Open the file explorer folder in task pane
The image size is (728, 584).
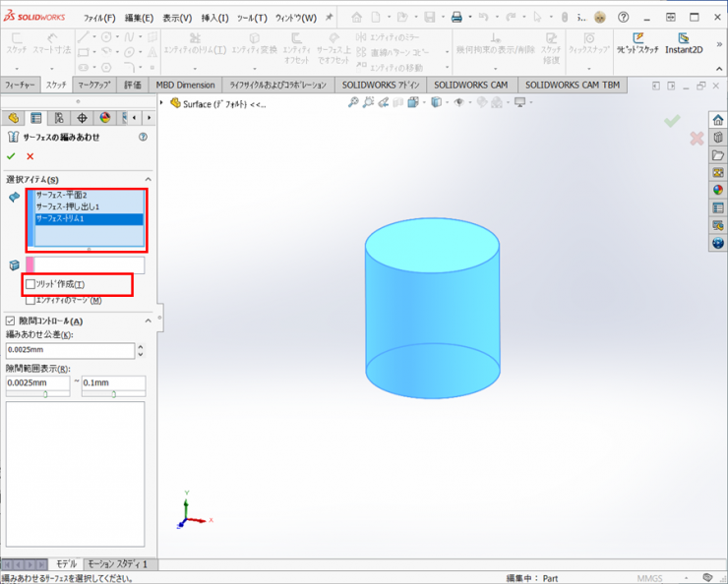(718, 155)
